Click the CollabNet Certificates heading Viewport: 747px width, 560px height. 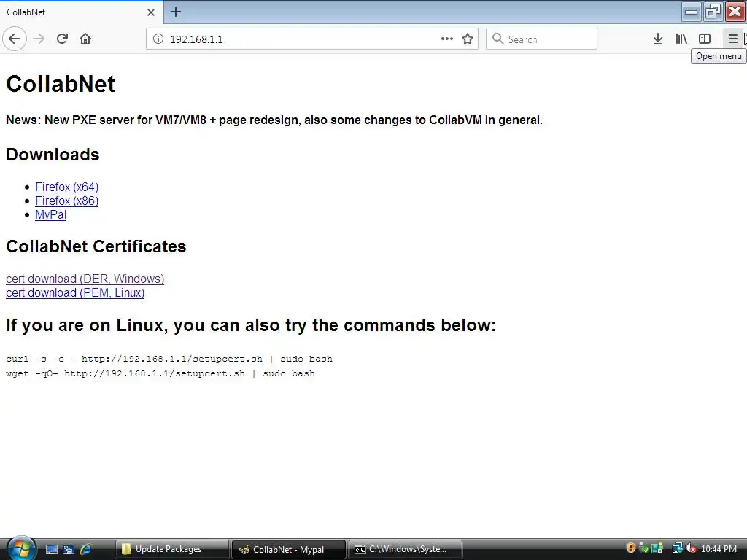click(x=96, y=246)
